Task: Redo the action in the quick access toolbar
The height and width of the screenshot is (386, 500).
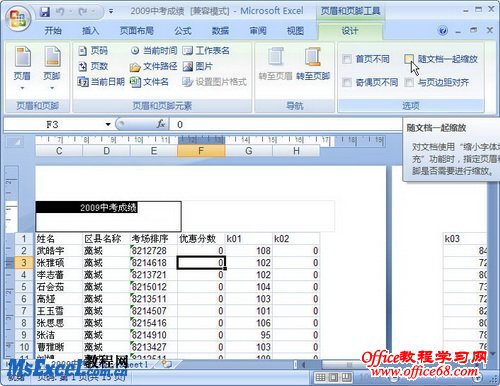Action: pos(83,12)
